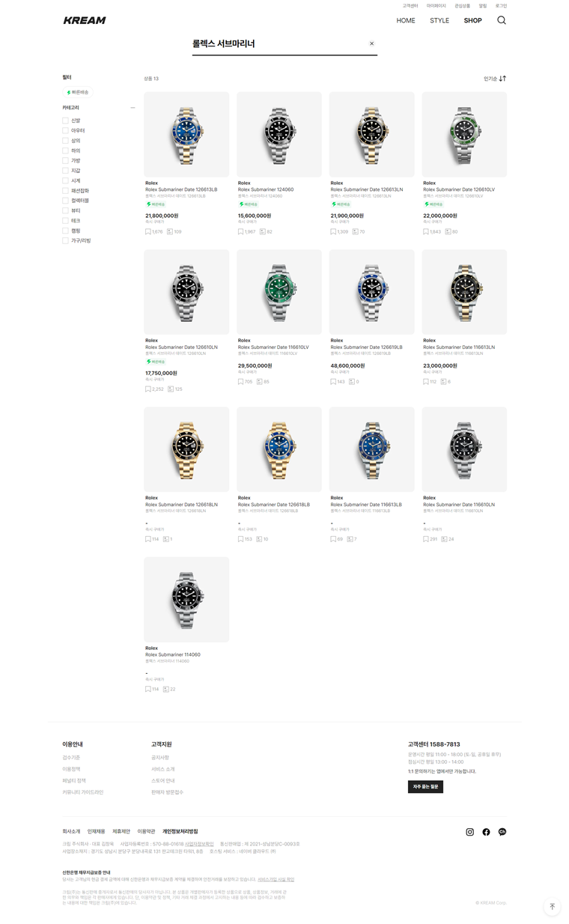Go to the STYLE tab

click(x=439, y=20)
